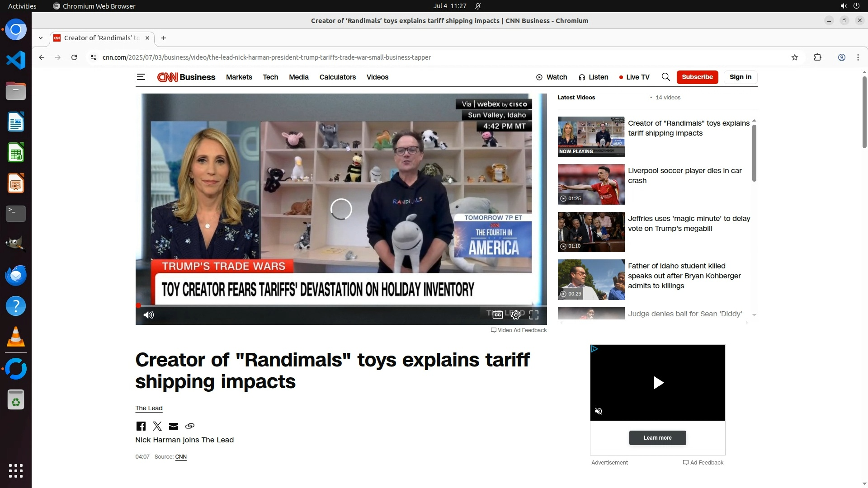Screen dimensions: 868x488
Task: Share article on X
Action: (x=157, y=426)
